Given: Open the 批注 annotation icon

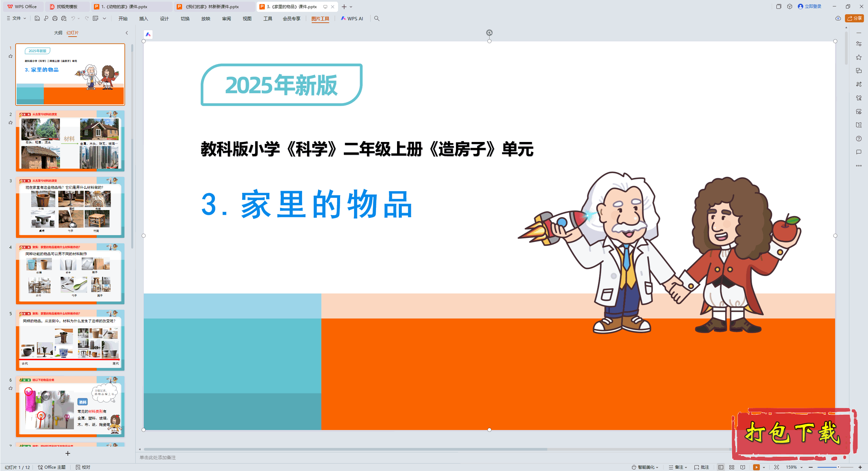Looking at the screenshot, I should pos(702,467).
